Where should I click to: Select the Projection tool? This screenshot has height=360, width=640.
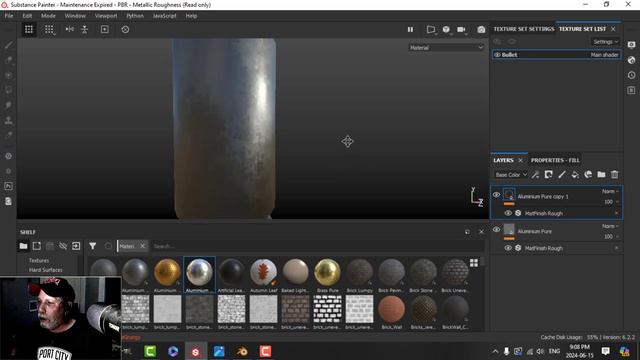[x=8, y=75]
